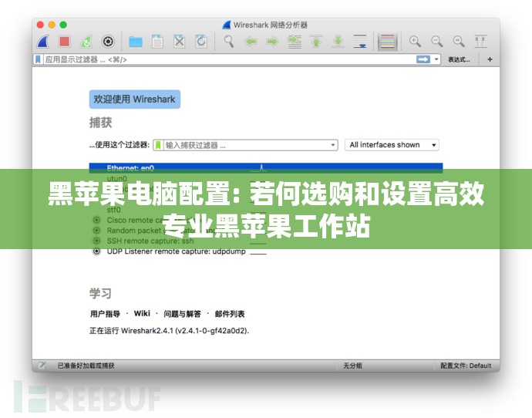Open a capture file with folder icon
Viewport: 532px width, 418px height.
136,42
